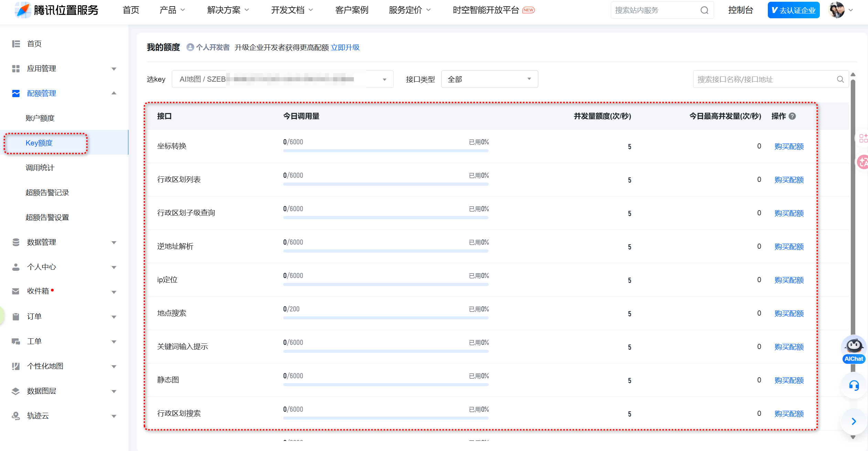Click the 个人中心 person icon
This screenshot has width=868, height=451.
click(16, 267)
